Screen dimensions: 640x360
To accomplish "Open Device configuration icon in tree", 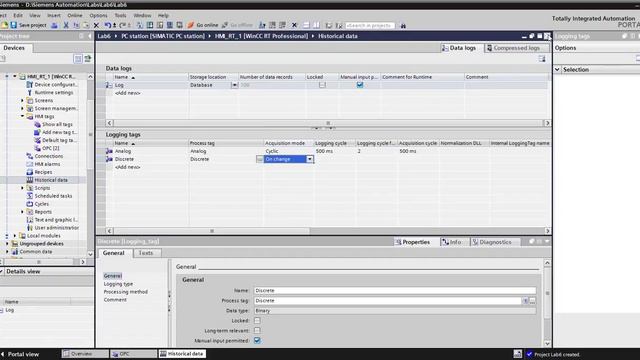I will click(29, 84).
